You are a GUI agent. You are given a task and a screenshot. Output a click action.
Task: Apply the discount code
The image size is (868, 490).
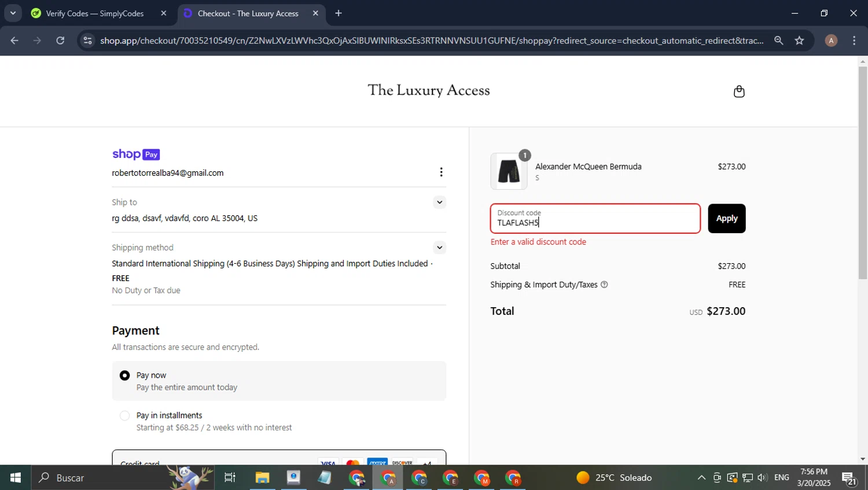[727, 219]
